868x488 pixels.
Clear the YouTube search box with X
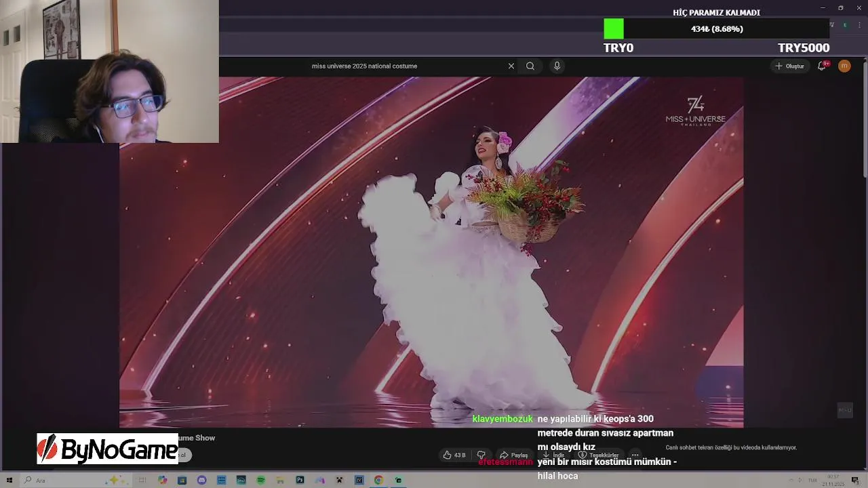click(x=511, y=66)
